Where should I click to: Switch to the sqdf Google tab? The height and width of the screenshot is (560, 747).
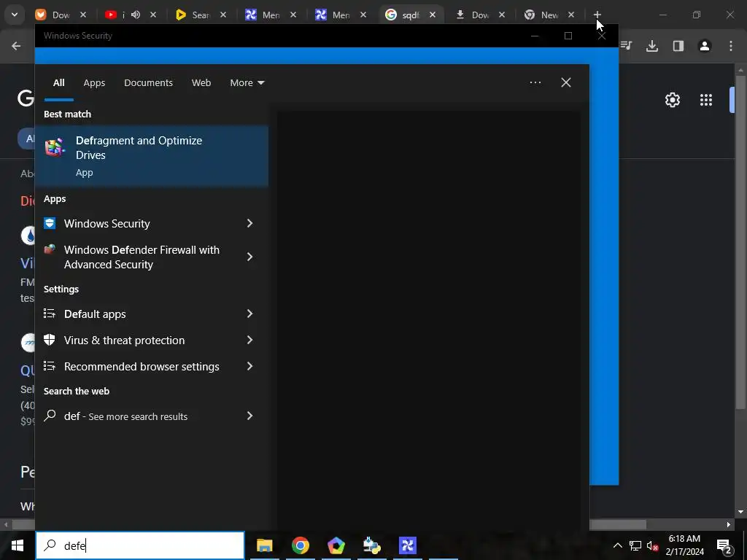(x=411, y=15)
